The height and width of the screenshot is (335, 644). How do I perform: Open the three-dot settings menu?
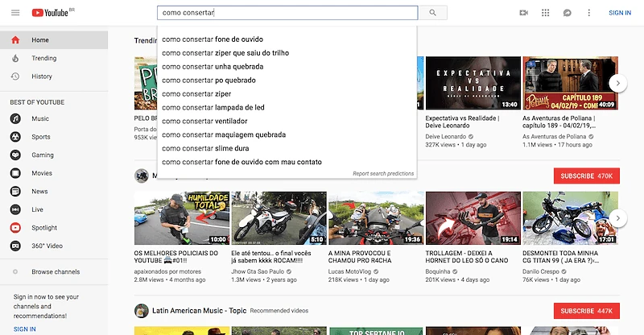[589, 13]
